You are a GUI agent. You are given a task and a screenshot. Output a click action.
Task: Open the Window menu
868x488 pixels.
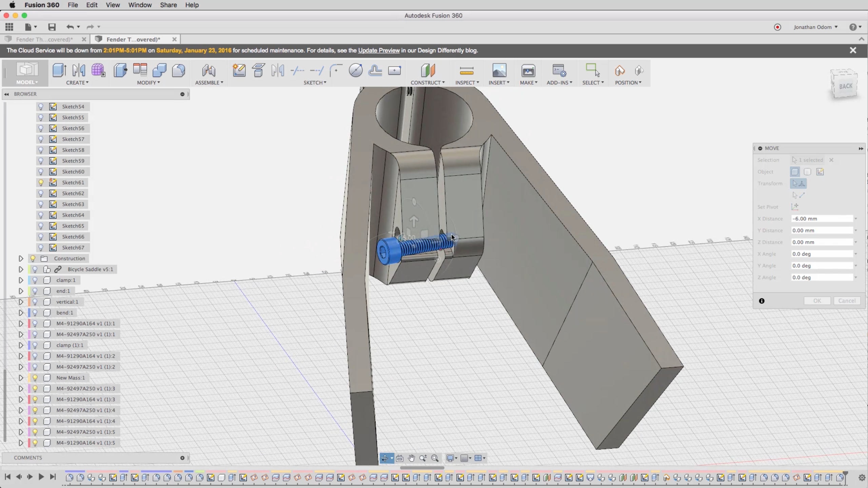click(x=140, y=5)
